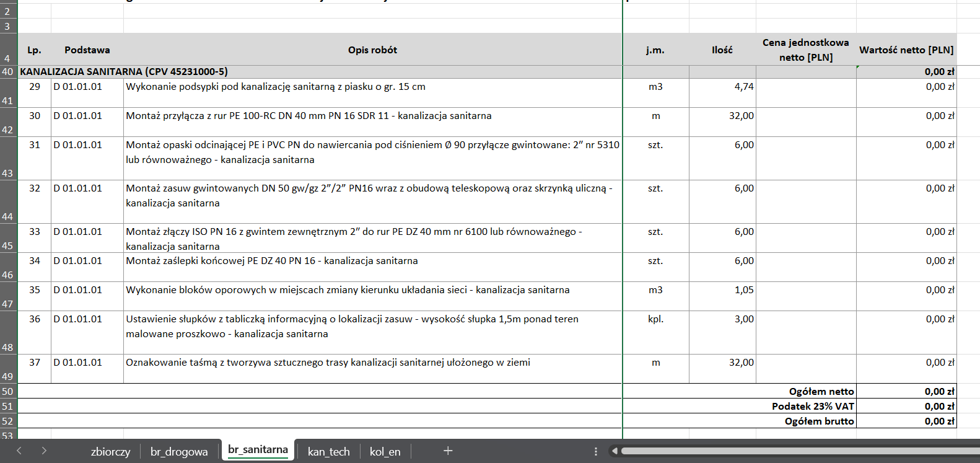
Task: Advance sheet tabs with the right arrow
Action: [44, 451]
